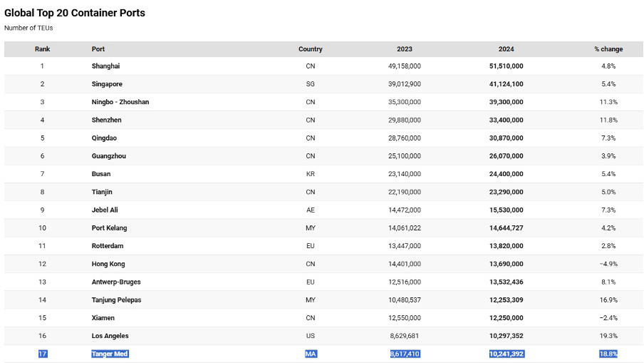
Task: Click the 2024 column header
Action: point(507,49)
